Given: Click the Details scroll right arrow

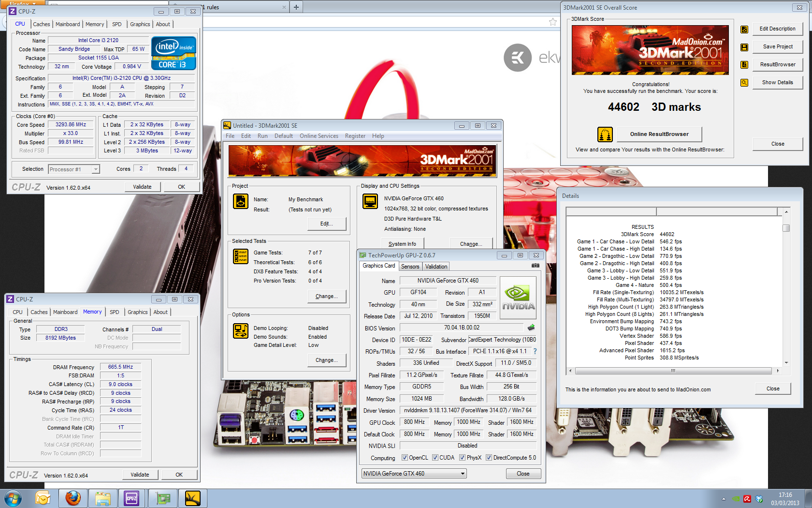Looking at the screenshot, I should coord(778,371).
